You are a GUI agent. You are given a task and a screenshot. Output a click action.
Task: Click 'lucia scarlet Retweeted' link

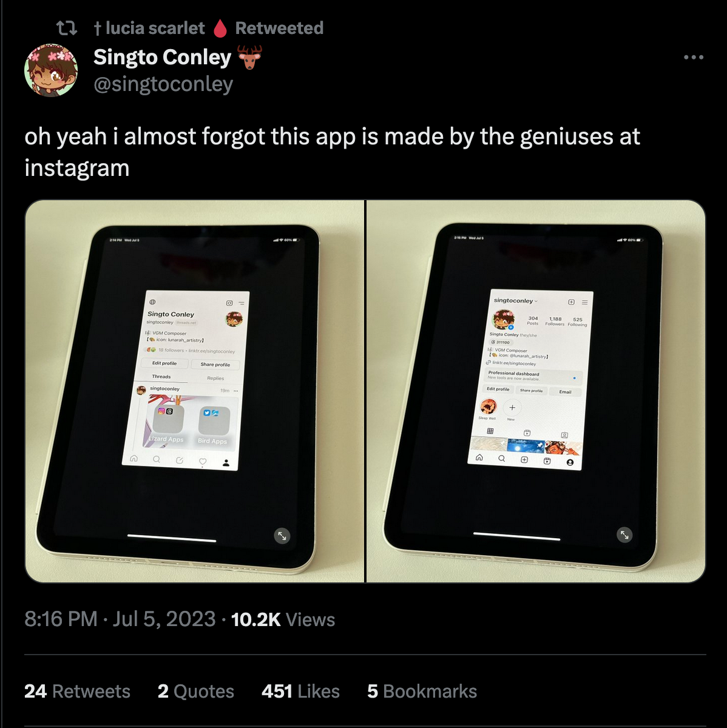pos(208,28)
